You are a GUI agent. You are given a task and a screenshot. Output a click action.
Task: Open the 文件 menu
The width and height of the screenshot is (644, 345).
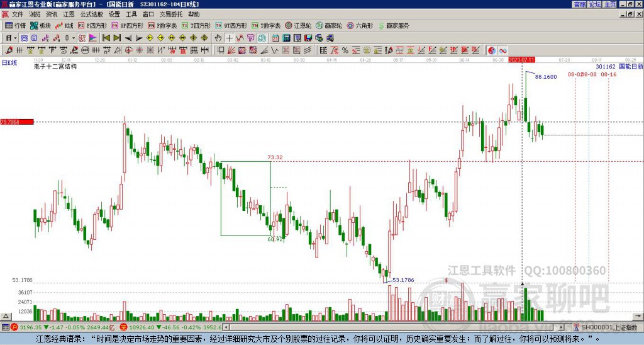pos(18,14)
